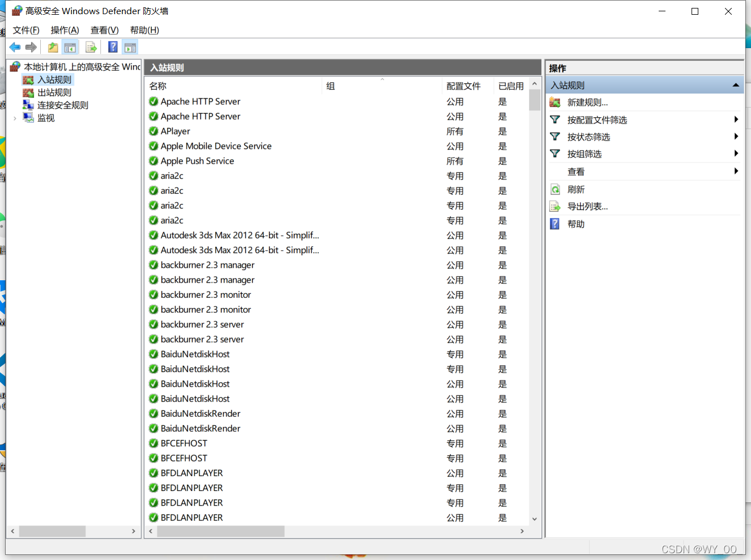Select the Apple Push Service rule
Viewport: 751px width, 560px height.
tap(336, 161)
